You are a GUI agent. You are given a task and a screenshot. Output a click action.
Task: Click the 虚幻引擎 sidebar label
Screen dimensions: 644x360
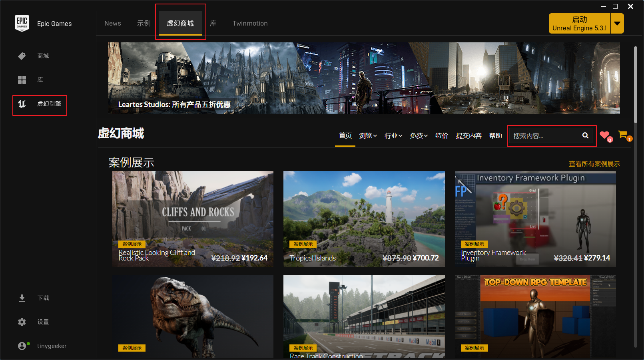tap(49, 104)
